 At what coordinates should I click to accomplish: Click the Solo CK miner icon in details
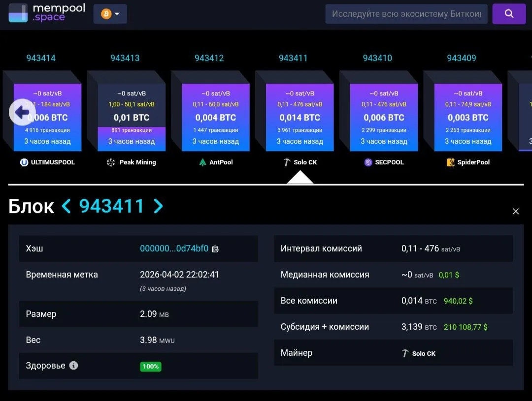point(405,353)
